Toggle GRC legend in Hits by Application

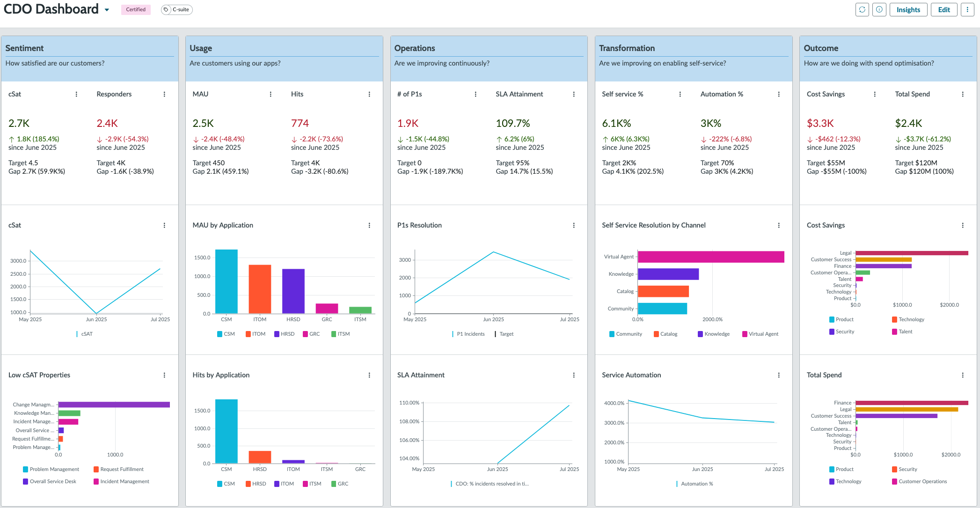coord(340,484)
